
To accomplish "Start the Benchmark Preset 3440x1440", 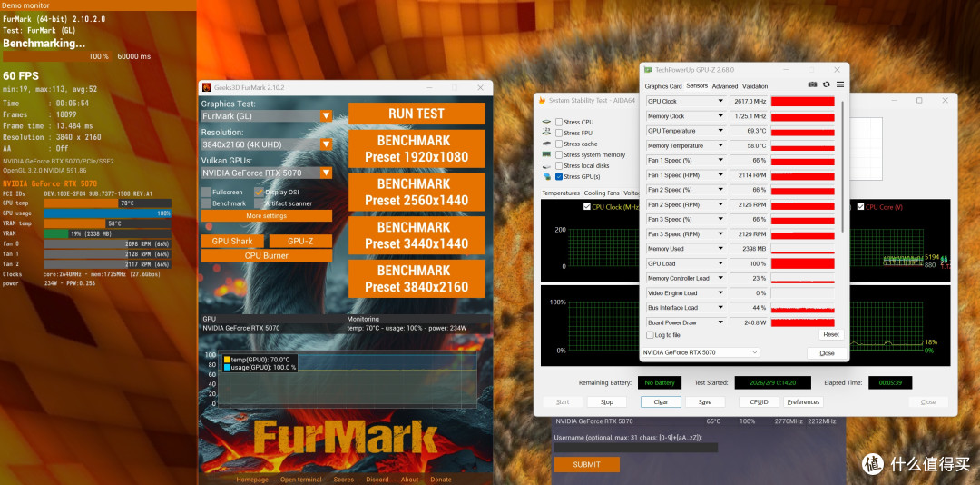I will click(416, 234).
